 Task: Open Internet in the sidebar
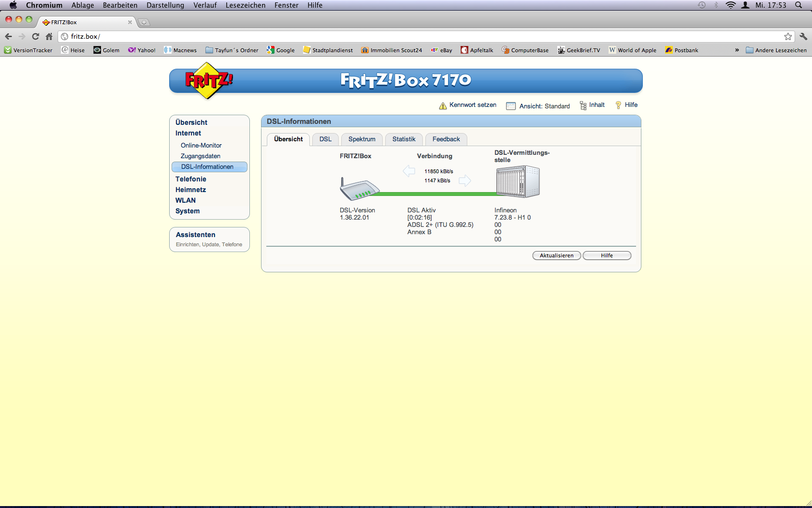coord(188,133)
